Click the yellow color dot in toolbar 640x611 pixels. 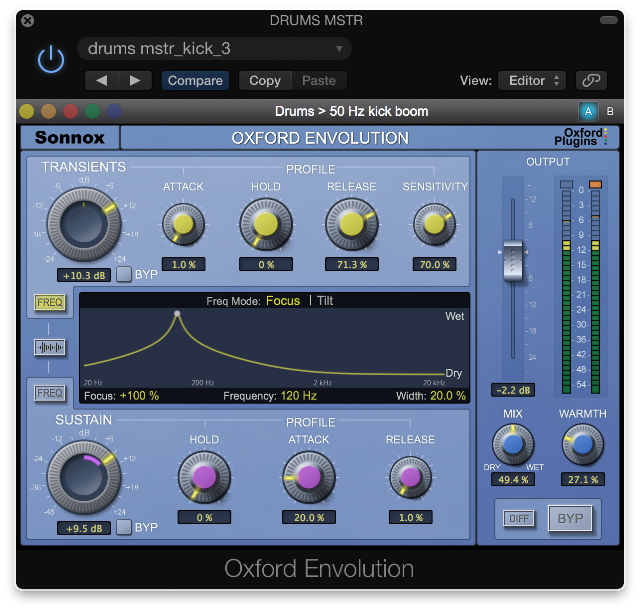click(x=27, y=111)
